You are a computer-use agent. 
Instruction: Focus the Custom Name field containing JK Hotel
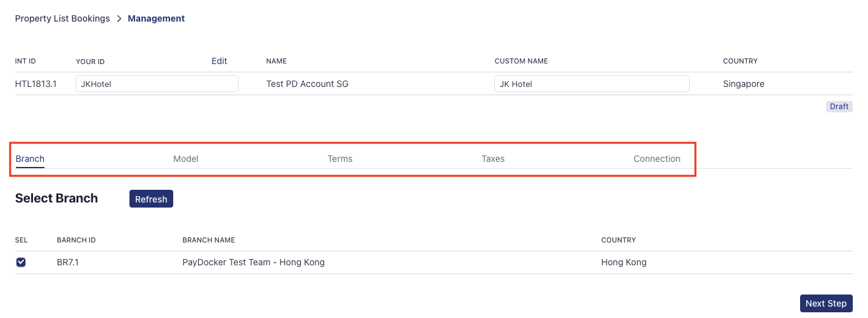coord(591,84)
